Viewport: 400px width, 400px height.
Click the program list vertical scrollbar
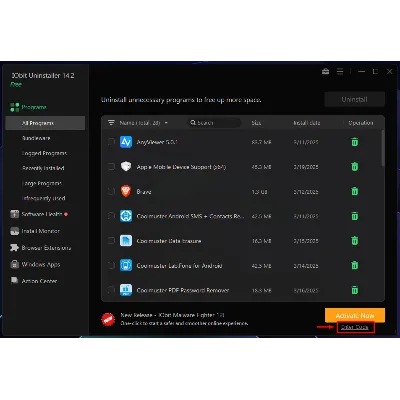click(x=383, y=148)
